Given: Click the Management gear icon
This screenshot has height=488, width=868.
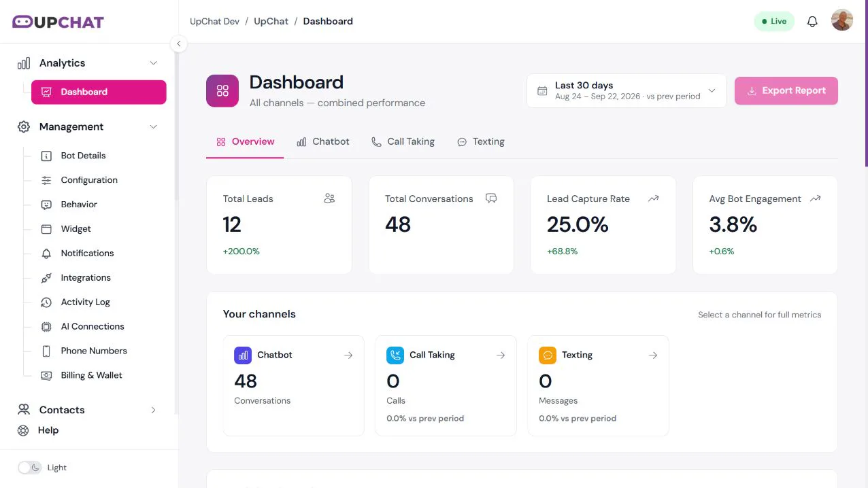Looking at the screenshot, I should pos(24,127).
